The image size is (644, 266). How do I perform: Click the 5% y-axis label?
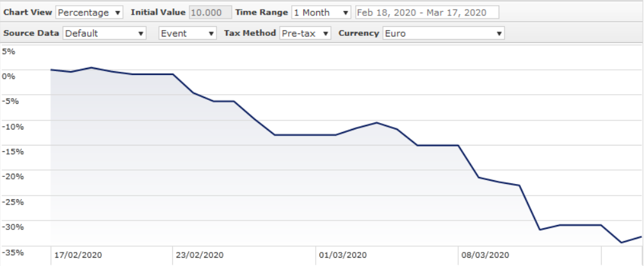coord(8,51)
